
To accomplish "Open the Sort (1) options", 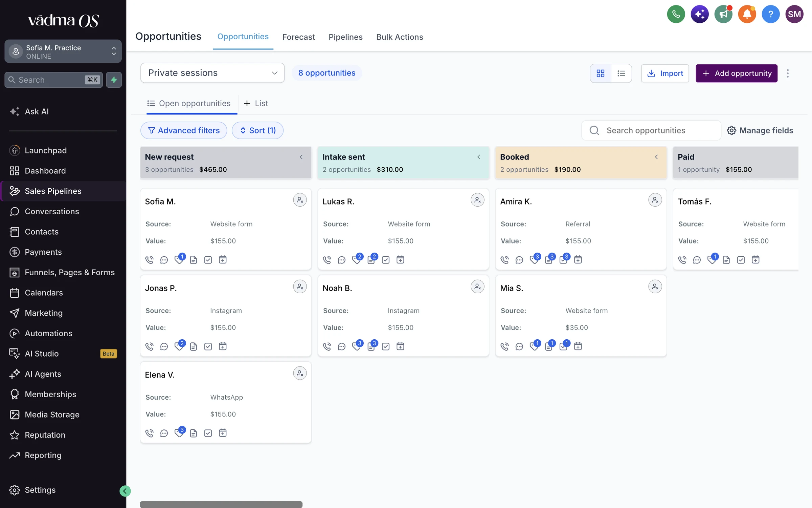I will (x=257, y=130).
